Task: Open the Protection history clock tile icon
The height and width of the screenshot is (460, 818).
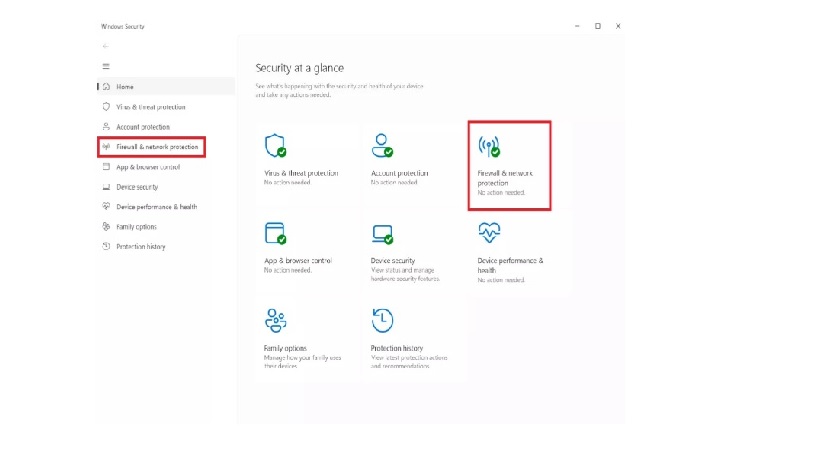Action: point(382,320)
